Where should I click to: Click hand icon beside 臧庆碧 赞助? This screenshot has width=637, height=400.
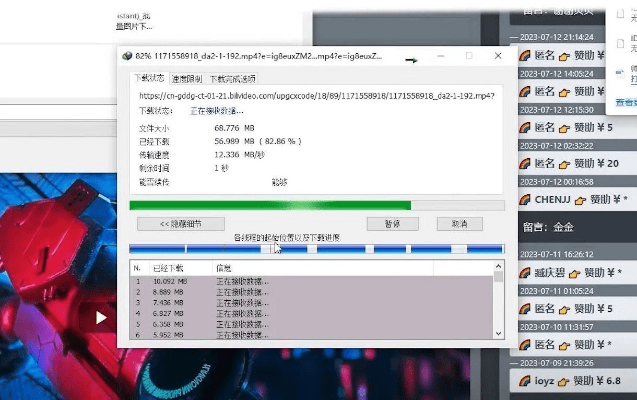tap(574, 274)
